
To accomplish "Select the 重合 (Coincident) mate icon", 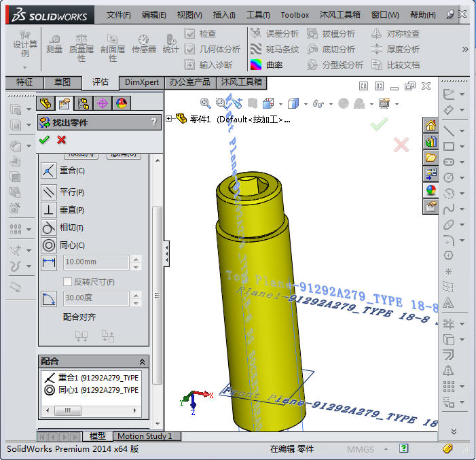I will click(x=49, y=171).
